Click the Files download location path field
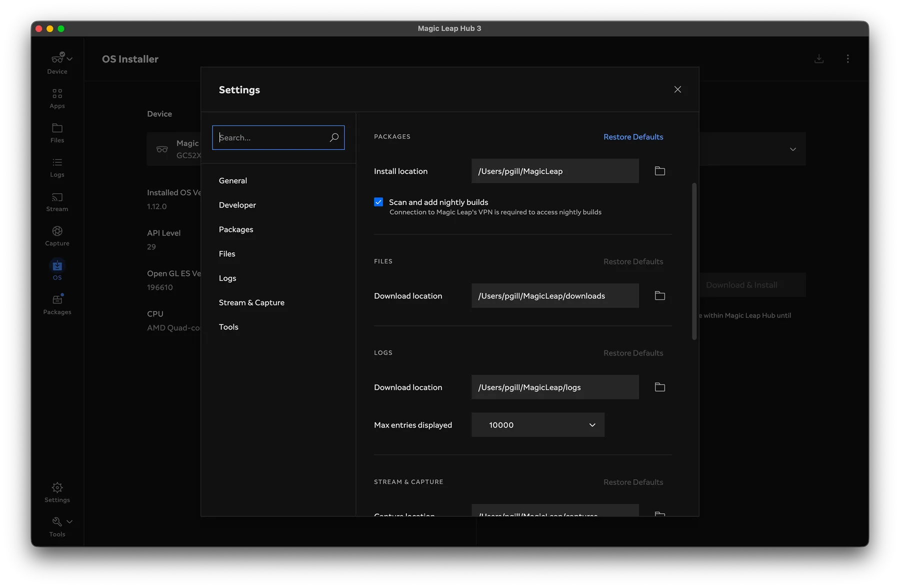Image resolution: width=900 pixels, height=588 pixels. coord(555,296)
